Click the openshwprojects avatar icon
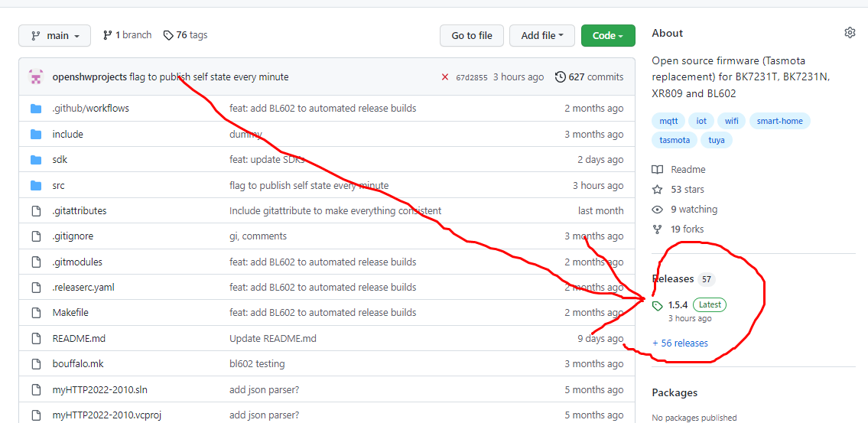The width and height of the screenshot is (868, 423). (36, 77)
